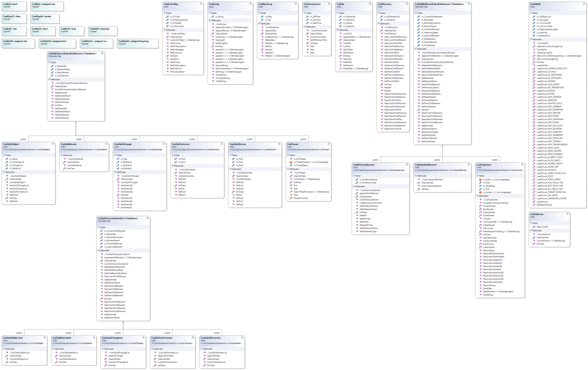Select ToCosiByteArray method in CosiString

tap(223, 78)
